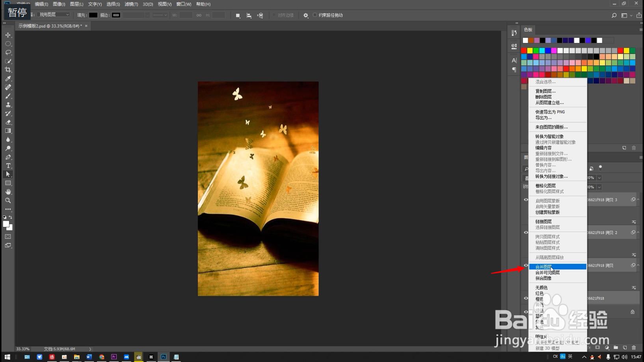This screenshot has height=362, width=644.
Task: Click the foreground color square
Action: coord(6,224)
